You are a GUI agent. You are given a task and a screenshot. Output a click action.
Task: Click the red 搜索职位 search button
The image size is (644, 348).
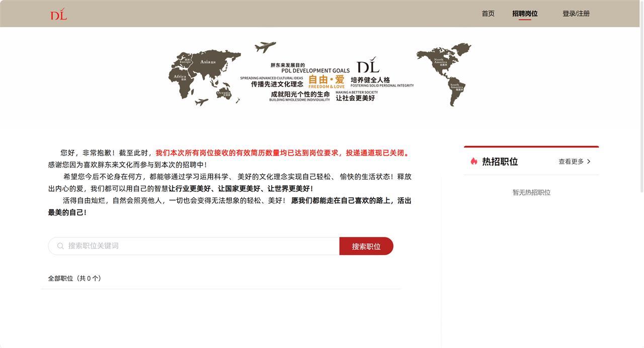point(366,245)
